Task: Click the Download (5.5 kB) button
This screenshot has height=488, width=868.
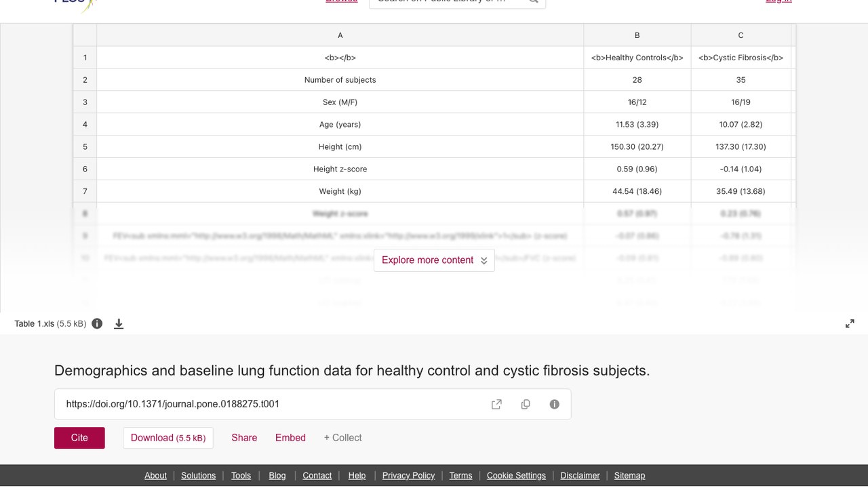Action: pyautogui.click(x=168, y=438)
